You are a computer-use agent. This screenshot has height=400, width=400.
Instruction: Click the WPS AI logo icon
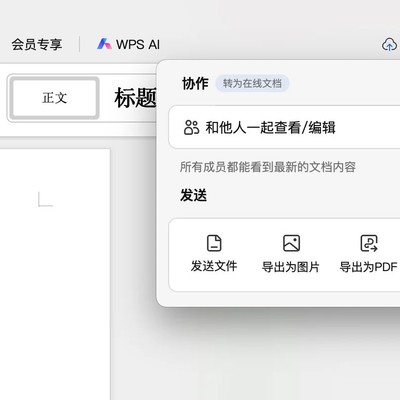(104, 44)
